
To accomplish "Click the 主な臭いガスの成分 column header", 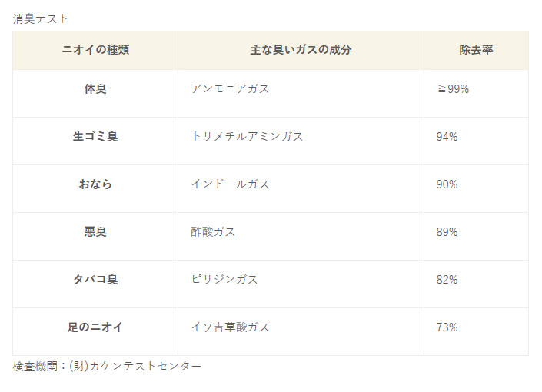I will (x=301, y=50).
